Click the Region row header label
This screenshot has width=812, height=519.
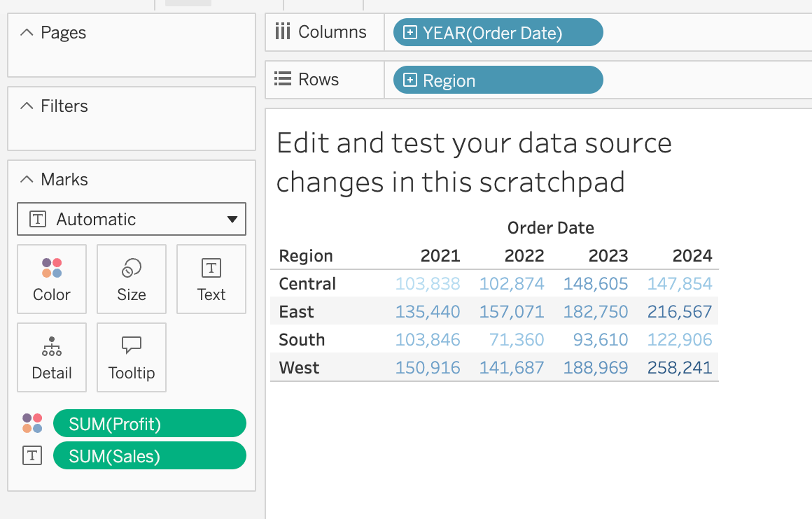pos(305,255)
